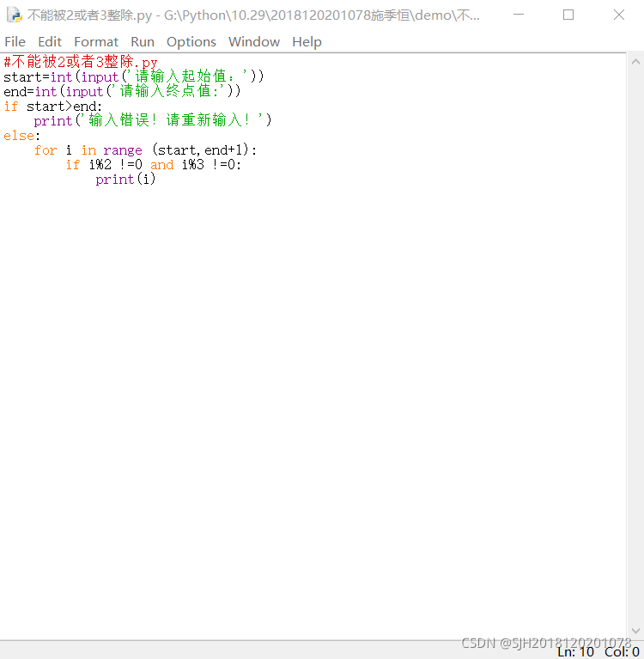Minimize the IDLE editor window
Screen dimensions: 644x659
pyautogui.click(x=519, y=15)
